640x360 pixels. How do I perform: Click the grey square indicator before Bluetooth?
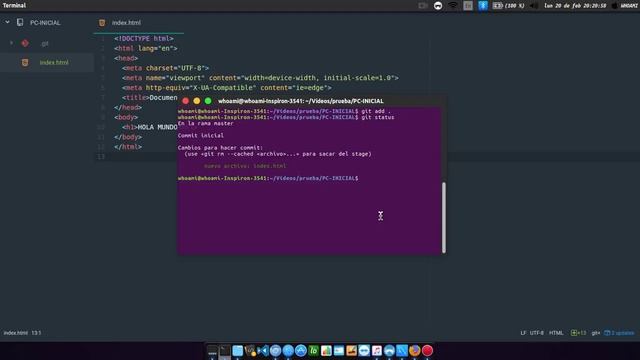[468, 5]
